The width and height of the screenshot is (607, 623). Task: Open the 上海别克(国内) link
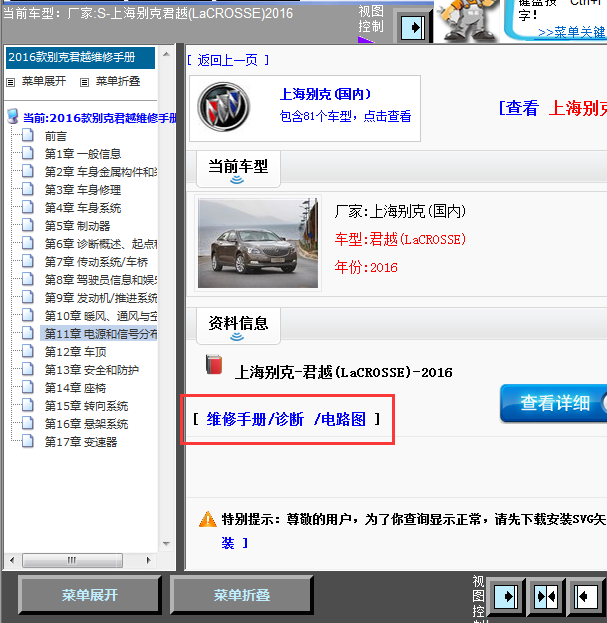(x=325, y=94)
